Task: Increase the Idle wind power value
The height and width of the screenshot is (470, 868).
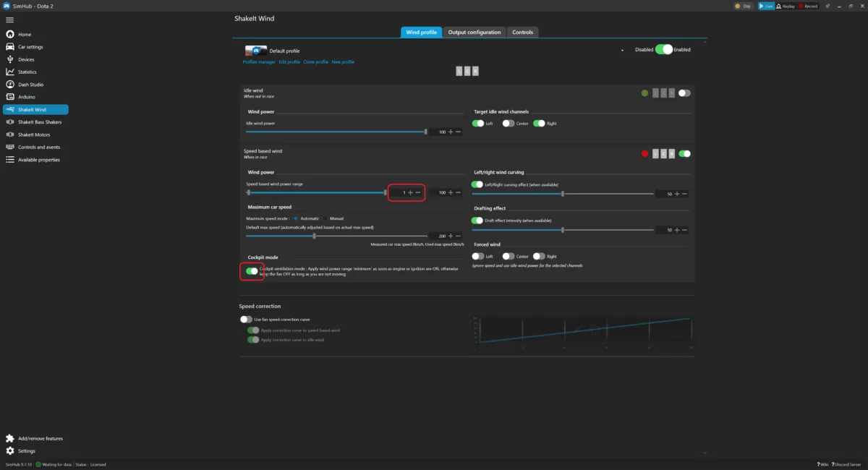Action: [451, 132]
